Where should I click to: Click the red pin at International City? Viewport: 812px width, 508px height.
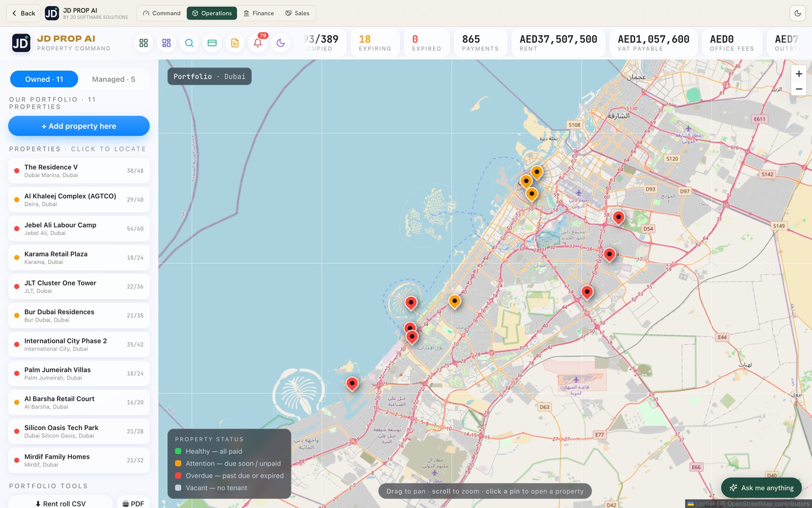610,254
